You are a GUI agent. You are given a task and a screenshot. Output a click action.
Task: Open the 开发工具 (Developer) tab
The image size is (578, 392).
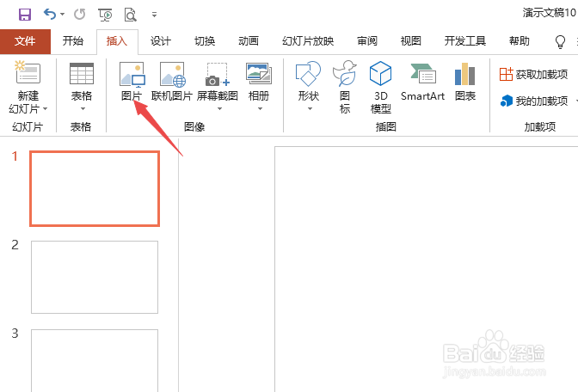pos(464,41)
